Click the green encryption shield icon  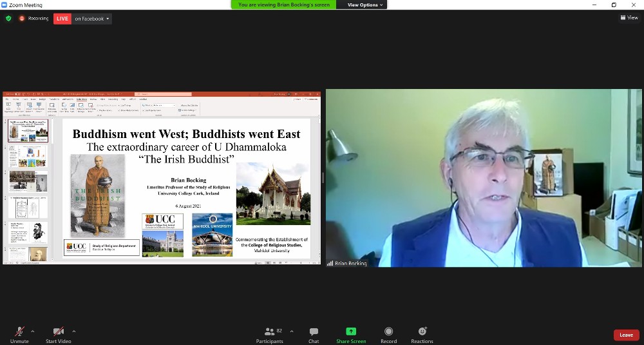click(8, 19)
